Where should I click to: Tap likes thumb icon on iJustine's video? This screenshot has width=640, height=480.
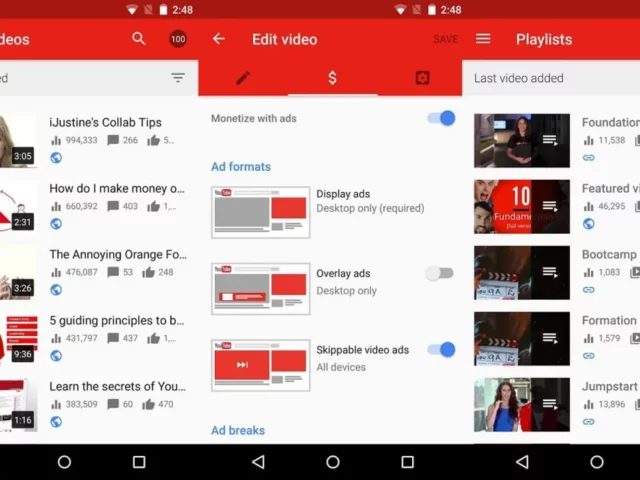coord(153,140)
